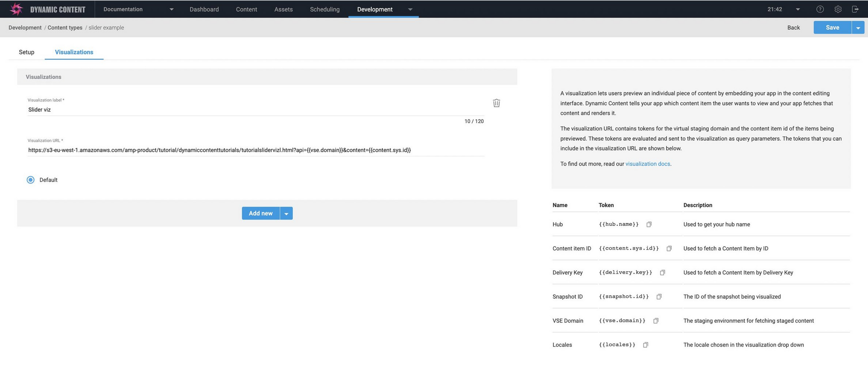Screen dimensions: 868x374
Task: Copy the {{content.sys.id}} token
Action: pos(669,249)
